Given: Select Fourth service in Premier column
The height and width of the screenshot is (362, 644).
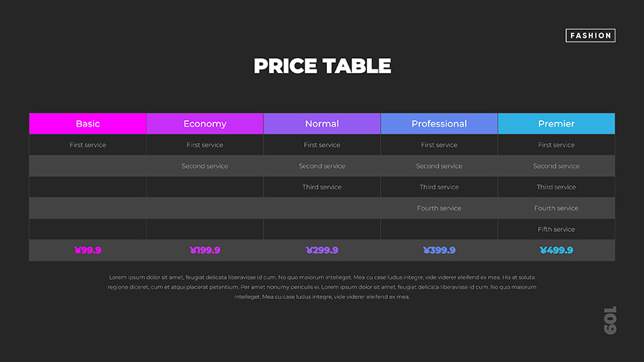Looking at the screenshot, I should [556, 208].
